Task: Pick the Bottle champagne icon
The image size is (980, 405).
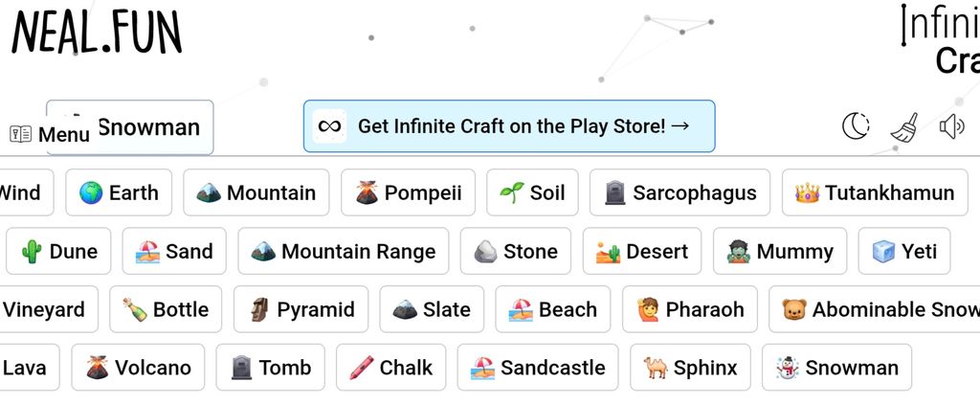Action: point(134,309)
